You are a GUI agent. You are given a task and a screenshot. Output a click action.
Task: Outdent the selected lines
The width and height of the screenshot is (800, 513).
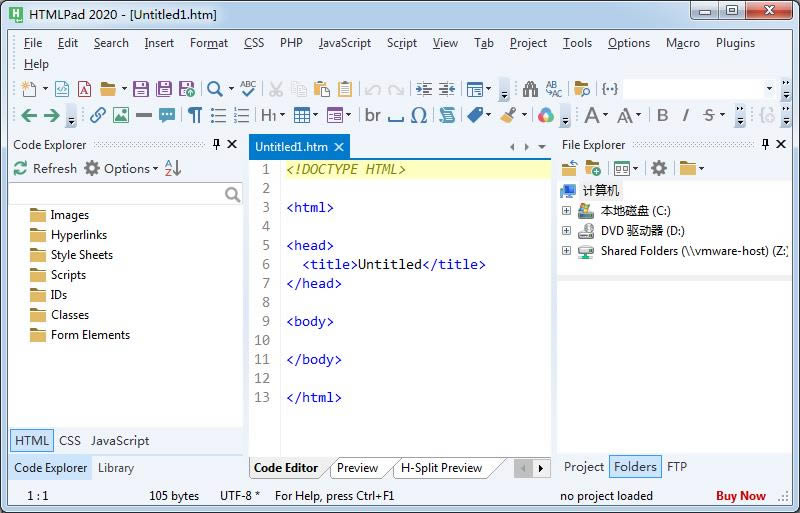447,89
